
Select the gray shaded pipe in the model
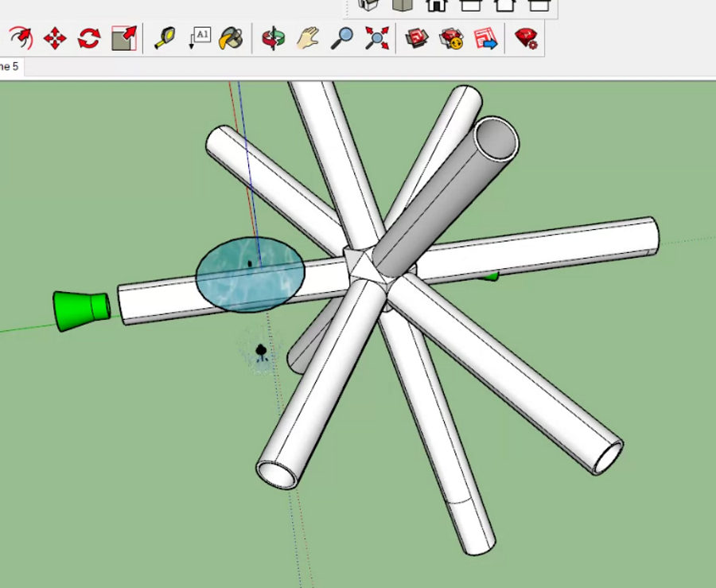coord(447,197)
